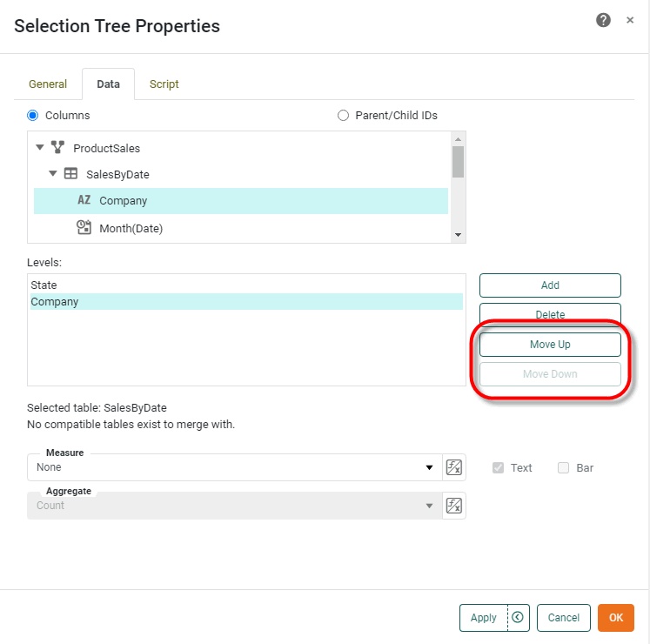650x644 pixels.
Task: Open the Aggregate expression fx editor
Action: pyautogui.click(x=454, y=506)
